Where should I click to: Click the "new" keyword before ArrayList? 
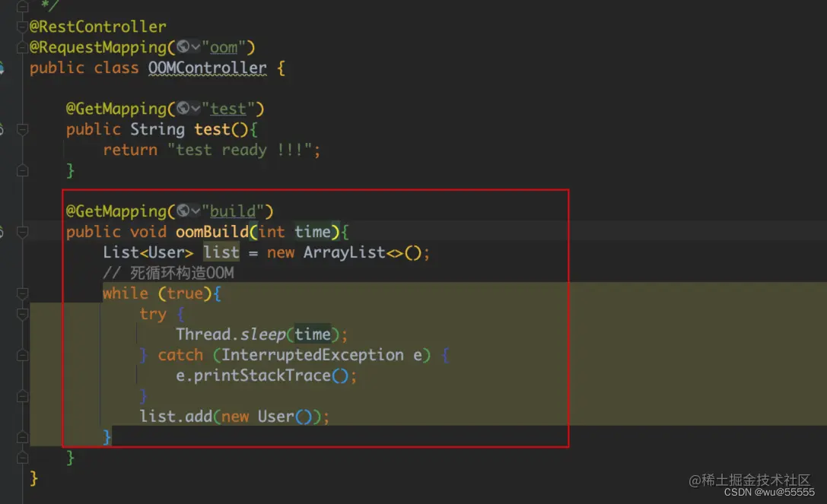pyautogui.click(x=280, y=252)
